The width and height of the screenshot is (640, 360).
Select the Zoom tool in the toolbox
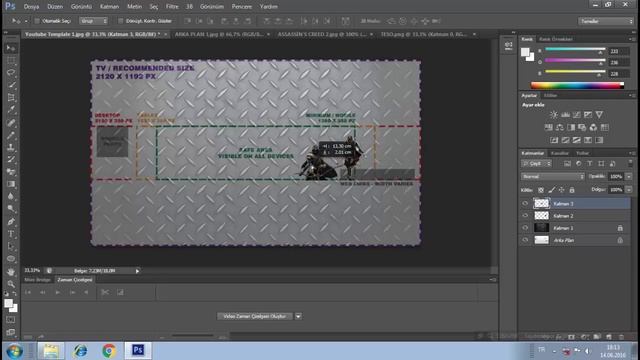pyautogui.click(x=11, y=284)
